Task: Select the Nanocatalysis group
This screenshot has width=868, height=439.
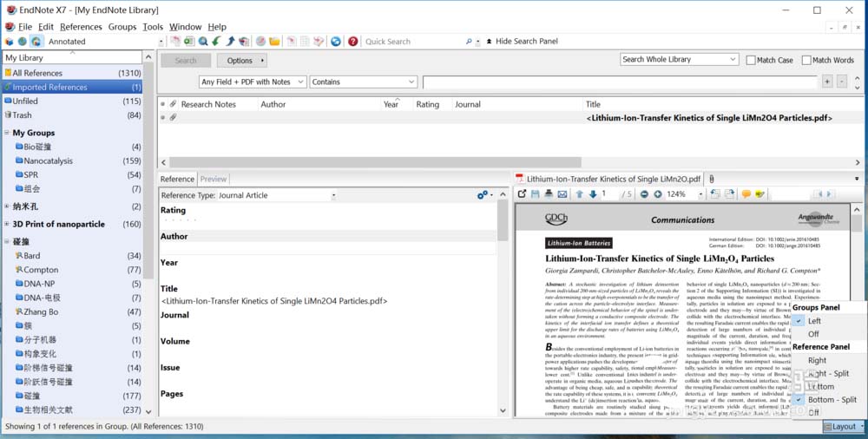Action: tap(48, 161)
